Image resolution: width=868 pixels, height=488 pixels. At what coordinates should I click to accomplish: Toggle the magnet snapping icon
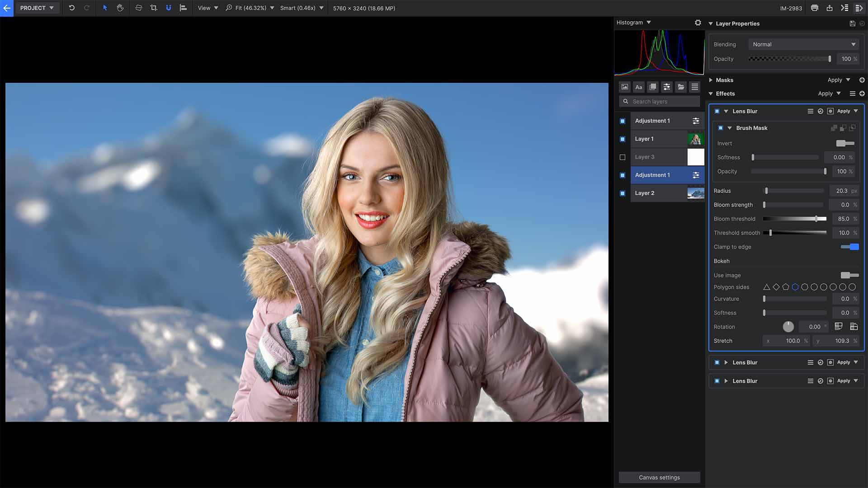point(169,8)
